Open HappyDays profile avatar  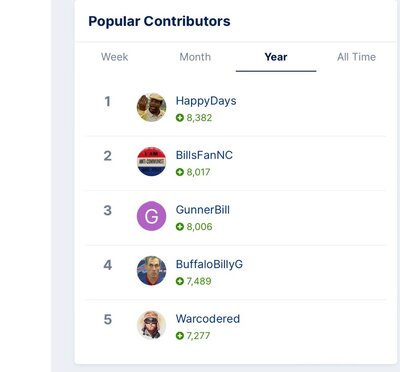tap(151, 107)
